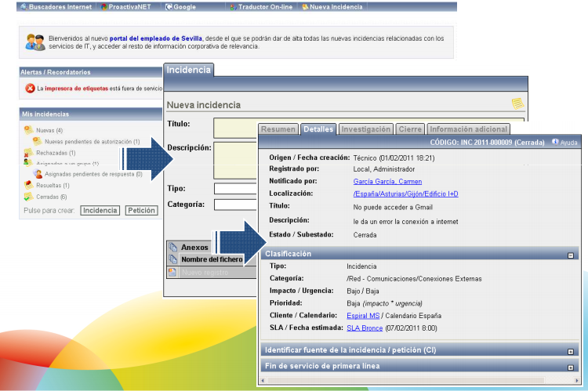The width and height of the screenshot is (588, 391).
Task: Click the horizontal scrollbar right arrow
Action: click(576, 381)
